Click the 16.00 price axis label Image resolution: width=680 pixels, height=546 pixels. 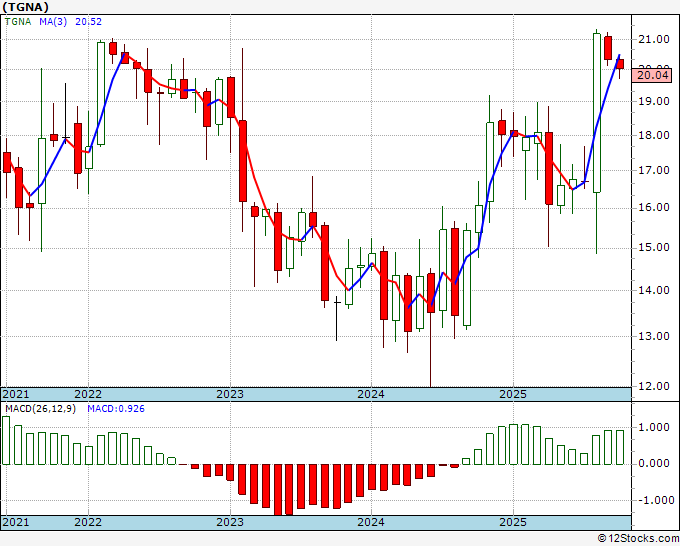point(654,208)
